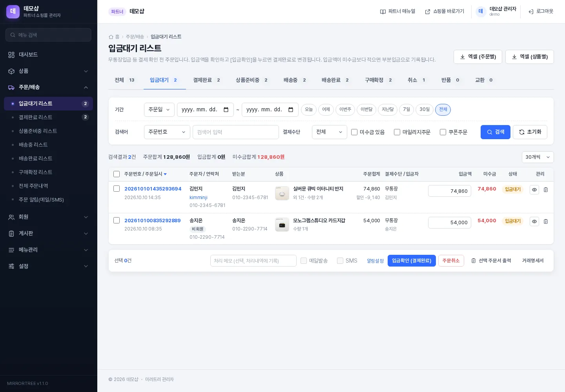Download 엑셀 (주문별) file
The image size is (565, 392).
pyautogui.click(x=478, y=57)
